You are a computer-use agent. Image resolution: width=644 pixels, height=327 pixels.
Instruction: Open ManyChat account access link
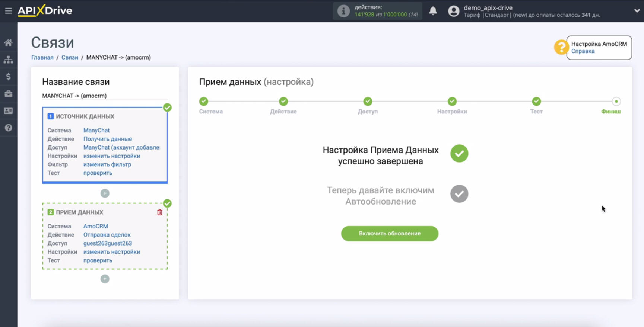tap(121, 148)
